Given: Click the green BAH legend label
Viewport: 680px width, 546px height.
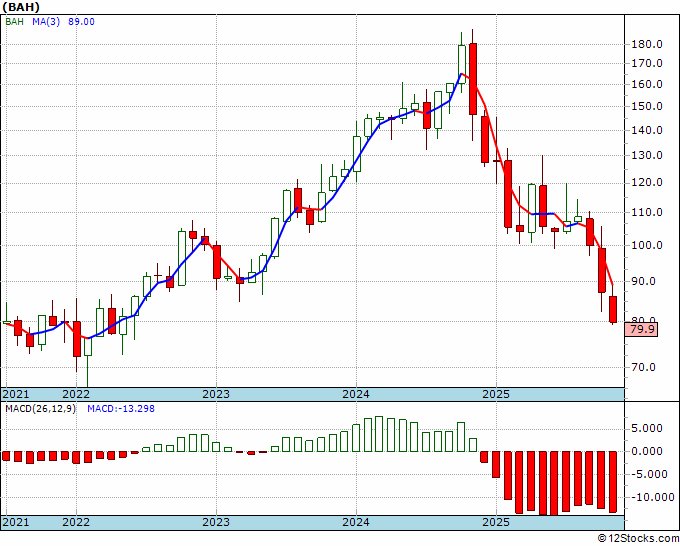Looking at the screenshot, I should pyautogui.click(x=14, y=22).
